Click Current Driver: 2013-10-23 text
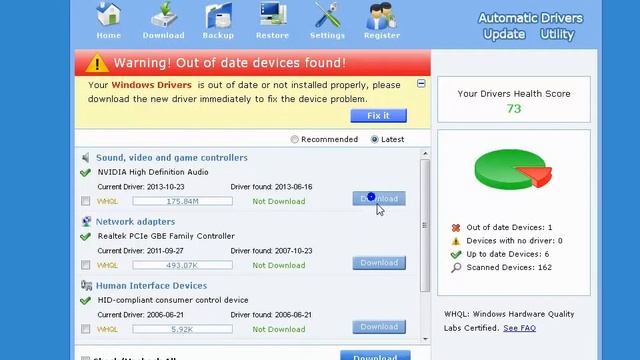The width and height of the screenshot is (640, 360). pyautogui.click(x=141, y=187)
